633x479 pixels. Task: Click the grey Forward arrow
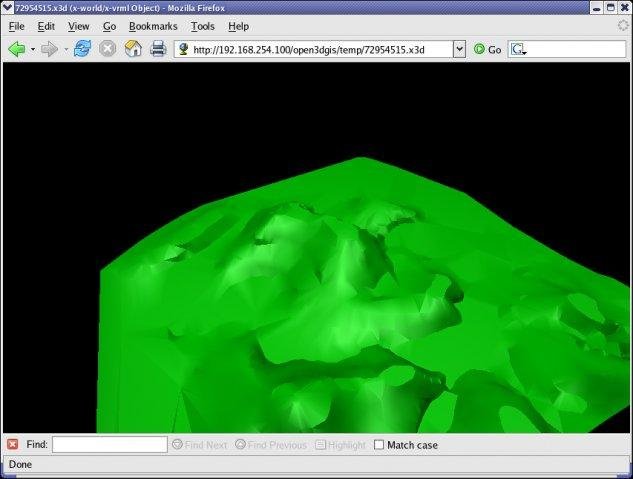point(50,49)
